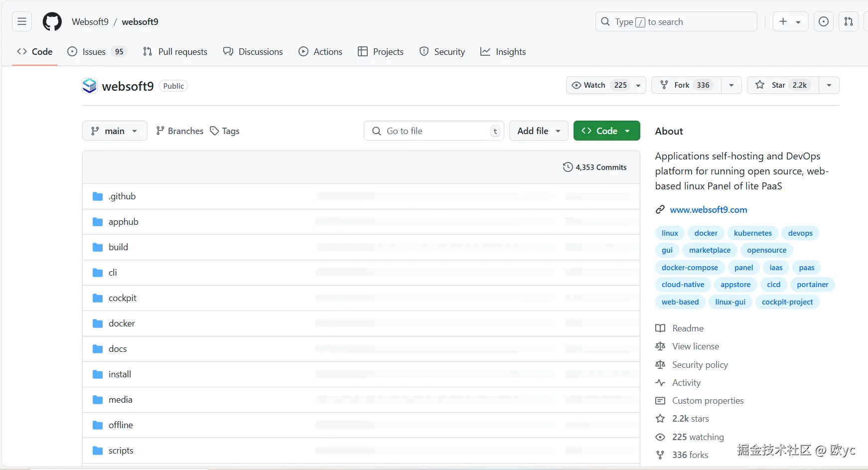Viewport: 868px width, 470px height.
Task: Click the Type / to search box
Action: [676, 21]
